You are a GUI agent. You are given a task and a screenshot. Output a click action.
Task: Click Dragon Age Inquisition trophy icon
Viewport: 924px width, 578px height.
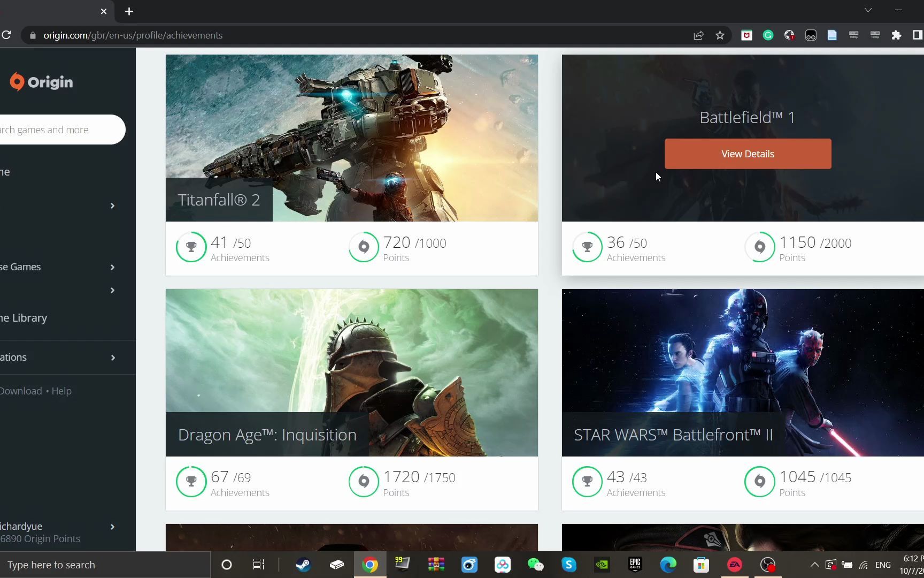(x=191, y=481)
